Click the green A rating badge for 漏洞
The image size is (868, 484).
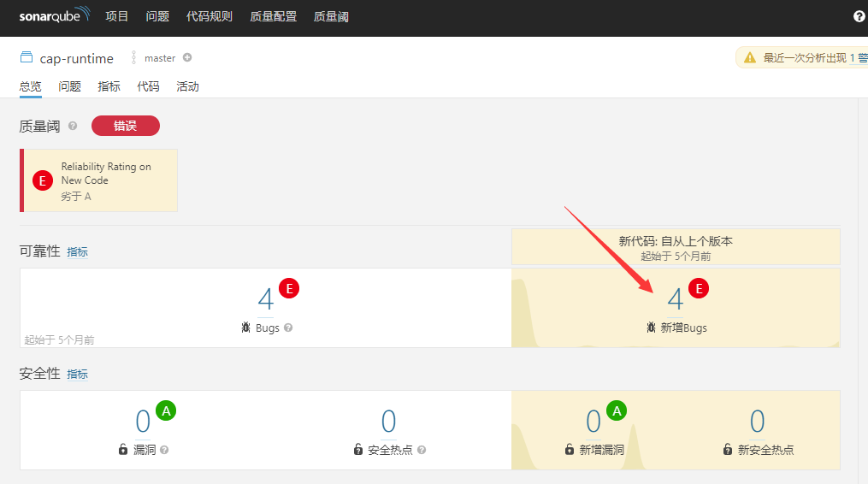[166, 411]
